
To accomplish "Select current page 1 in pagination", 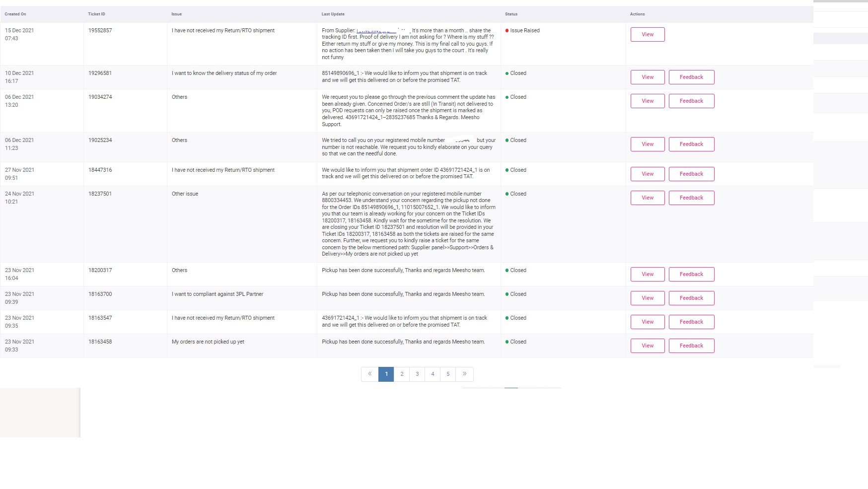I will (x=386, y=374).
